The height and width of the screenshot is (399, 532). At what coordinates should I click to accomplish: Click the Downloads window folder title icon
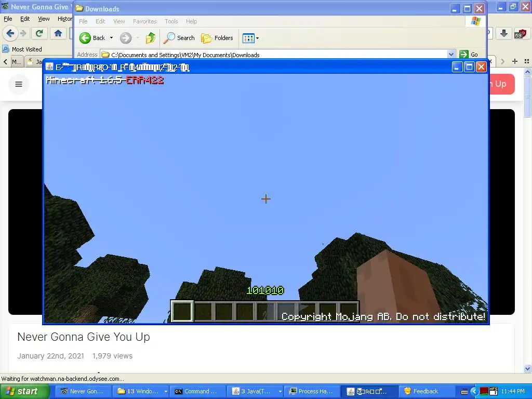tap(79, 8)
